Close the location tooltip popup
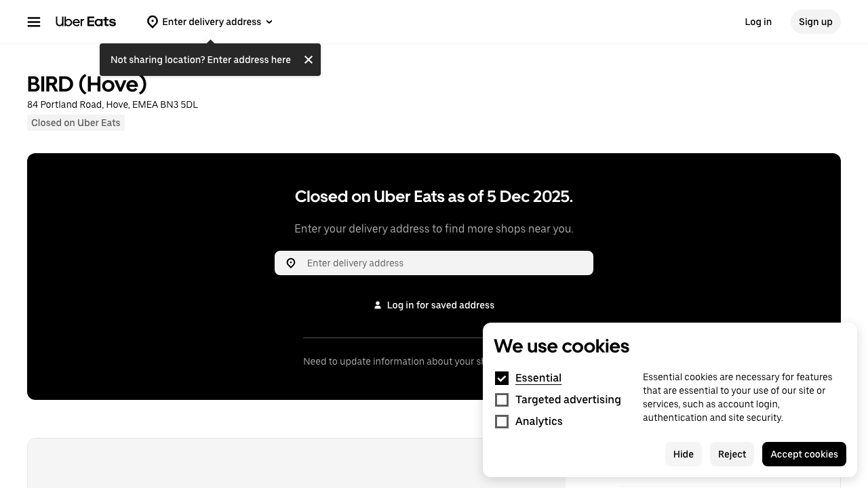 [x=309, y=60]
